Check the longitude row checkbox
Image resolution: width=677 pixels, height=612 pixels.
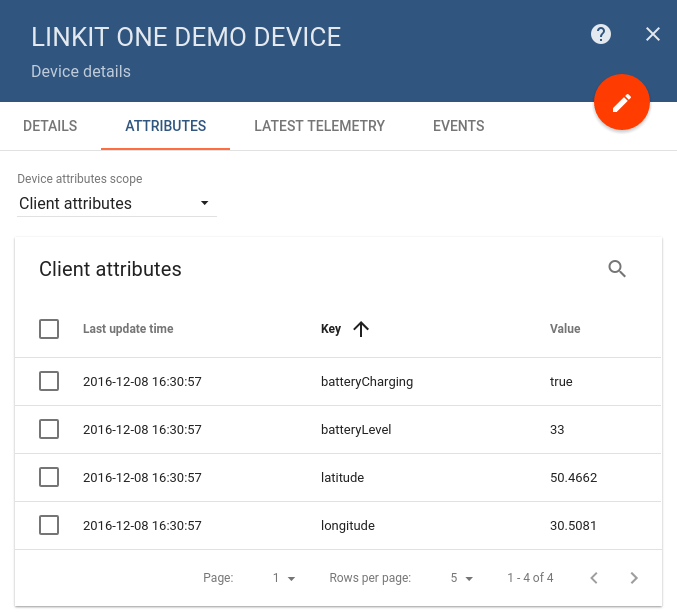(x=49, y=525)
